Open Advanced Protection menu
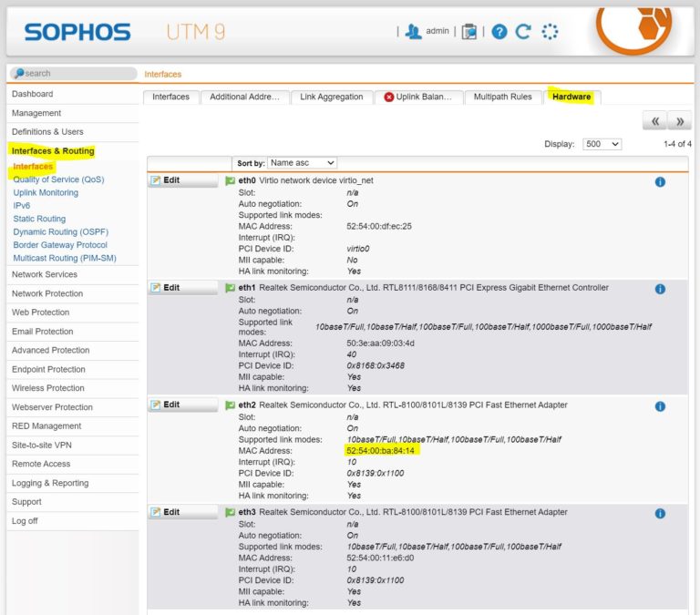 [x=73, y=351]
